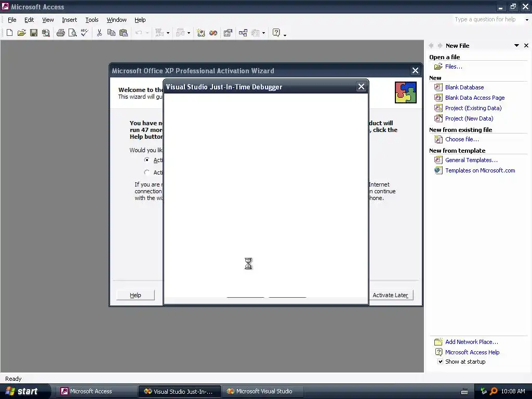Click the Copy toolbar icon
Screen dimensions: 532x399
tap(111, 33)
